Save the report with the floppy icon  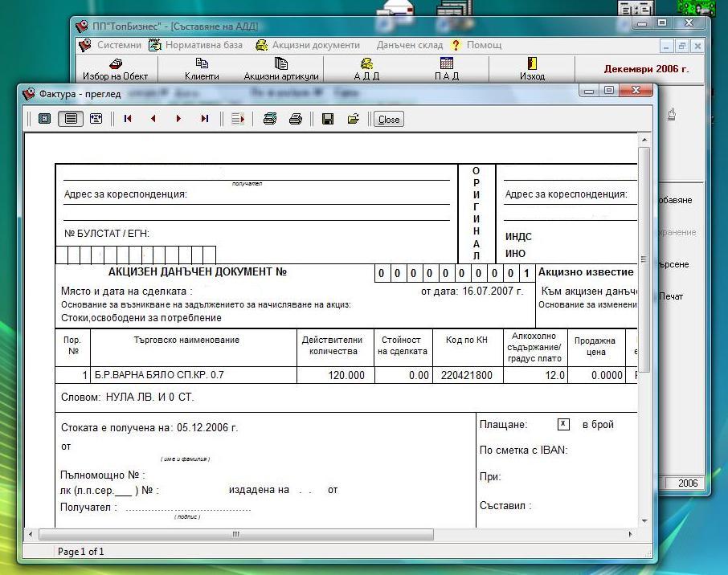(x=328, y=119)
